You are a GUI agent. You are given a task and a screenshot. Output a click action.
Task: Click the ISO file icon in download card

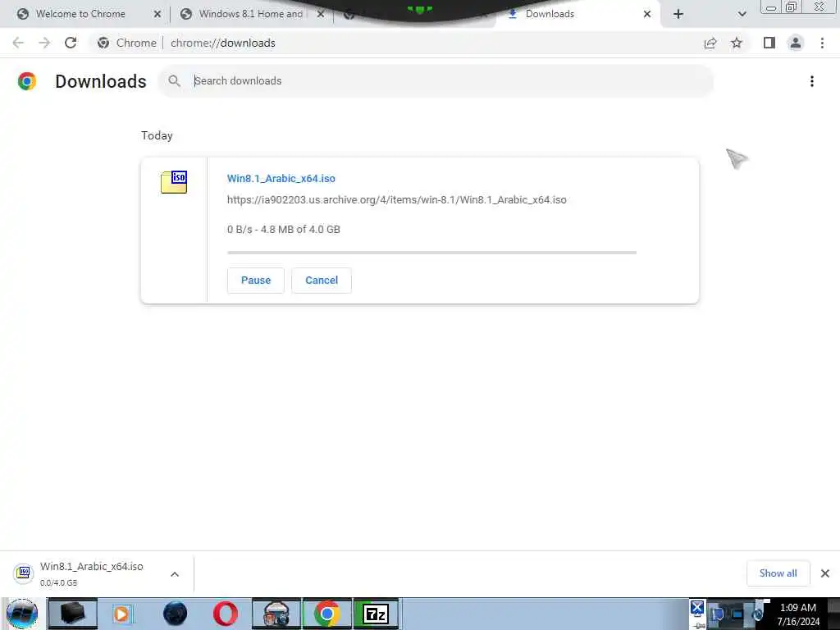[174, 182]
